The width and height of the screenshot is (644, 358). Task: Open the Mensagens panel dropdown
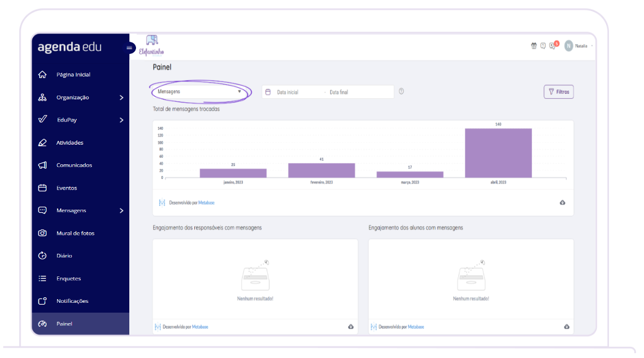pos(199,91)
